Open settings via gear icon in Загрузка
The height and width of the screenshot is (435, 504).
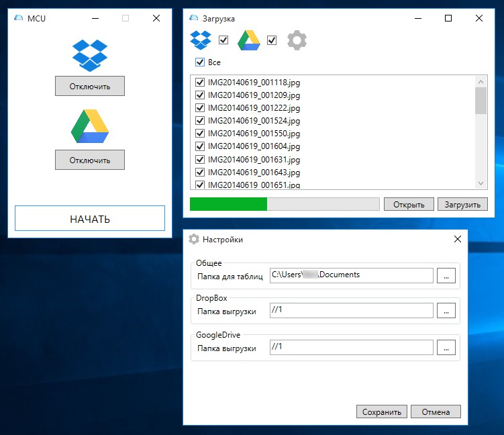click(x=297, y=40)
